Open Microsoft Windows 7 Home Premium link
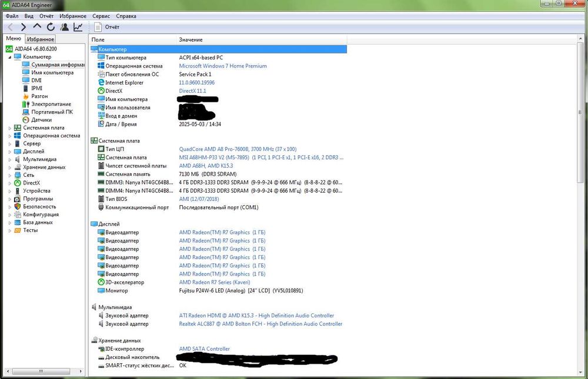 pos(223,66)
